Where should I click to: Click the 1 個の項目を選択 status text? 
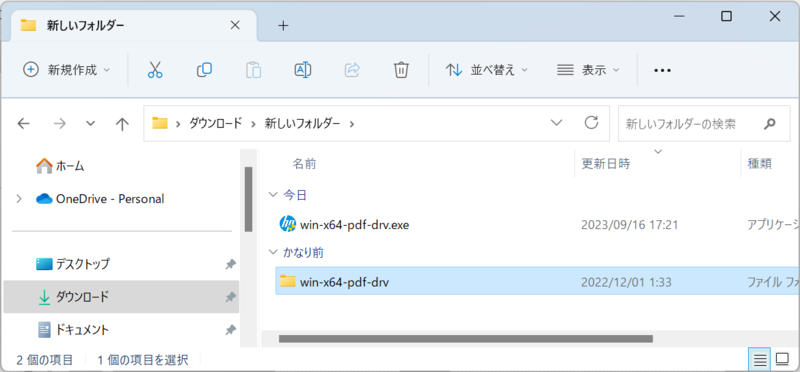click(142, 360)
